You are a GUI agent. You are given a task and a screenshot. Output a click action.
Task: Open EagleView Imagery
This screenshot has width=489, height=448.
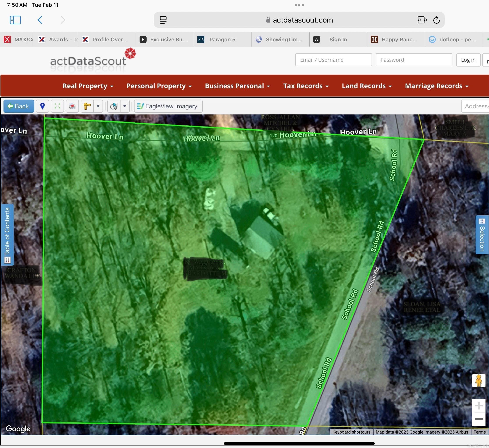168,106
